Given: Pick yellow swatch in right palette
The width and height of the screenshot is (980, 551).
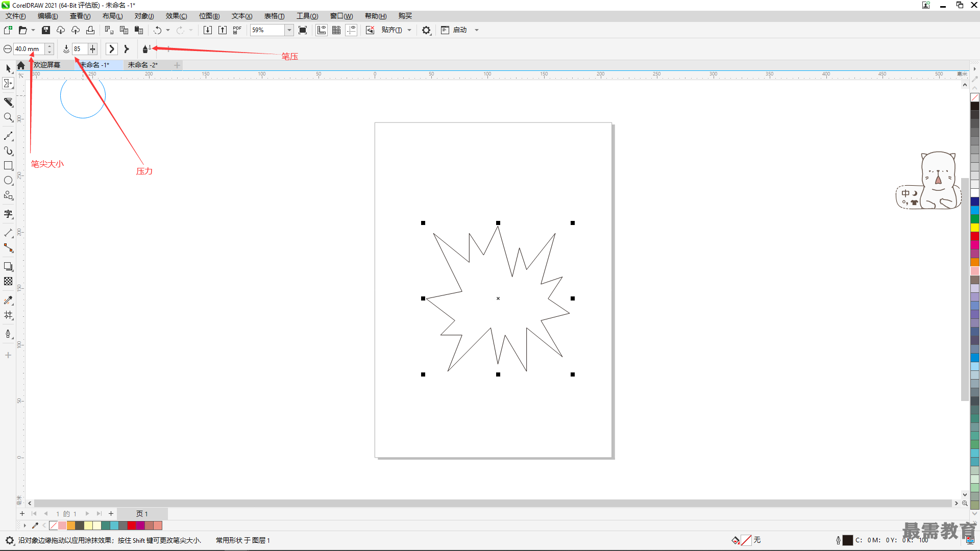Looking at the screenshot, I should point(975,228).
